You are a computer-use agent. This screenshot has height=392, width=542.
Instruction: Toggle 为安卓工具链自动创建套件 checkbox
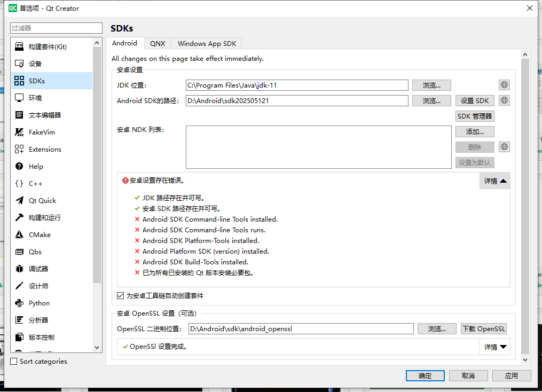tap(120, 295)
